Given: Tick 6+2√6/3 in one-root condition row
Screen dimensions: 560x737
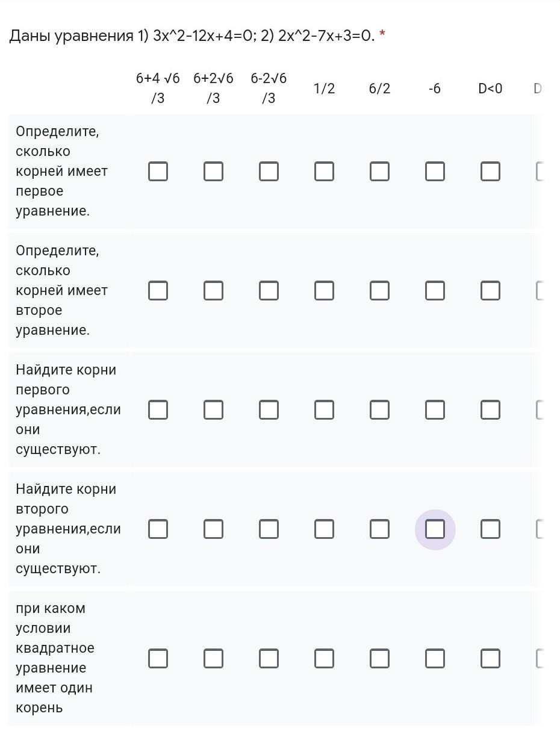Looking at the screenshot, I should click(213, 659).
